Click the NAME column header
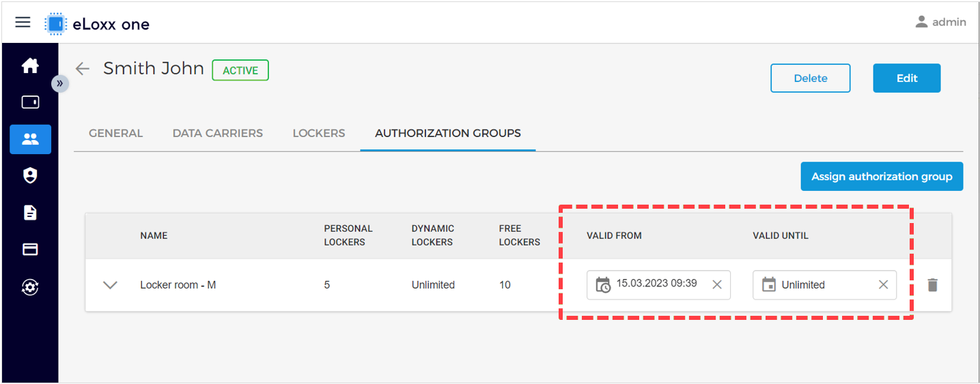 154,235
